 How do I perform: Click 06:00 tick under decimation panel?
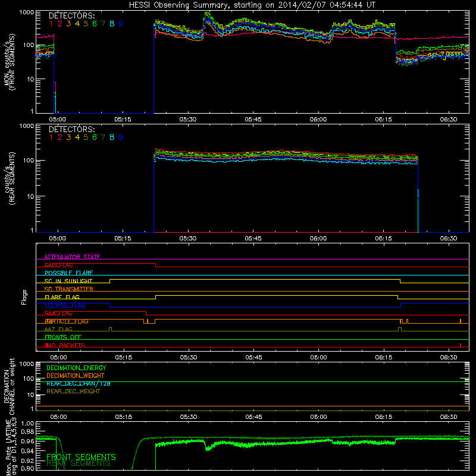[x=319, y=417]
